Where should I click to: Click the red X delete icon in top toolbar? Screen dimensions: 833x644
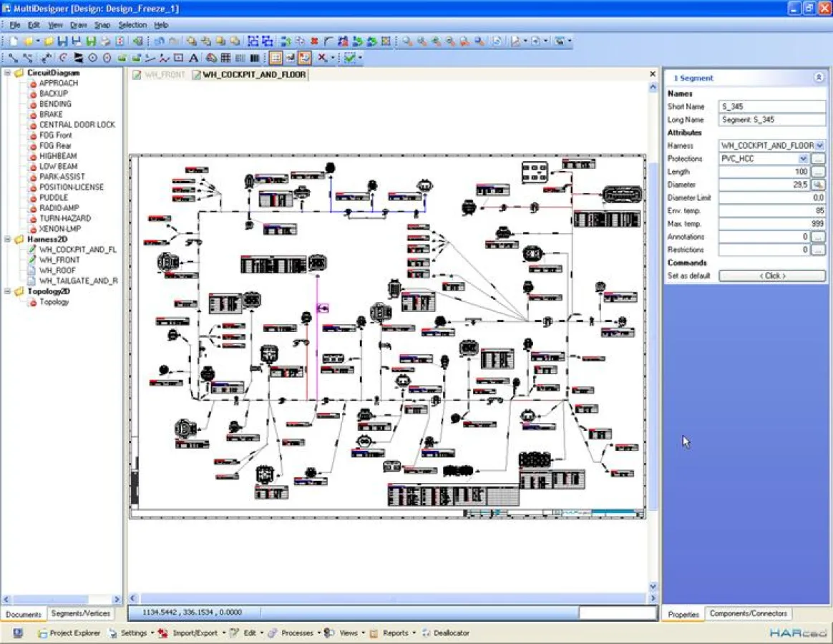pyautogui.click(x=313, y=42)
